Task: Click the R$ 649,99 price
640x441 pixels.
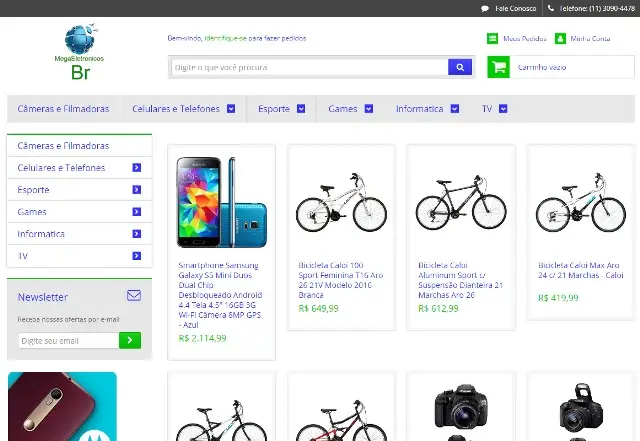Action: (x=318, y=309)
